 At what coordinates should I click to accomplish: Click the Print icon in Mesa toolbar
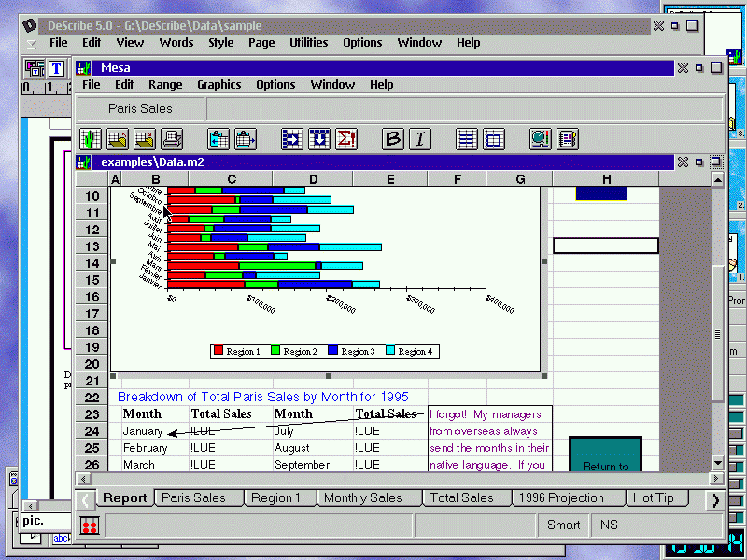pos(172,139)
